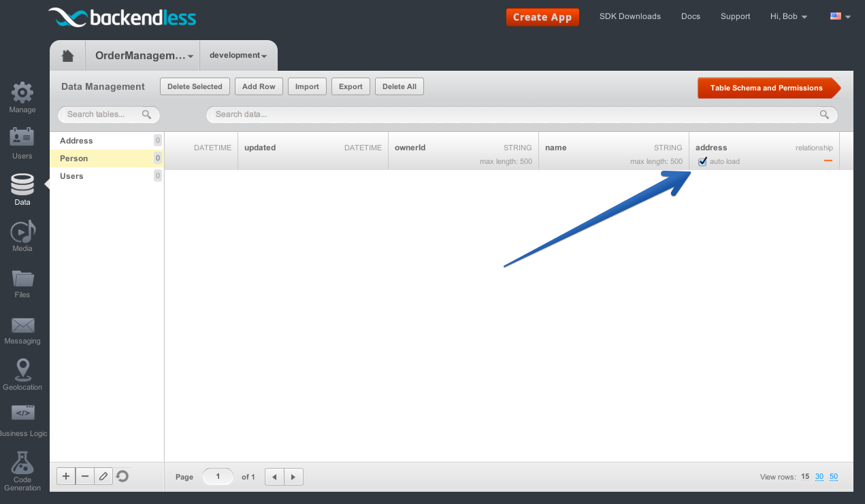The height and width of the screenshot is (504, 865).
Task: Open the Geolocation pin icon
Action: (22, 369)
